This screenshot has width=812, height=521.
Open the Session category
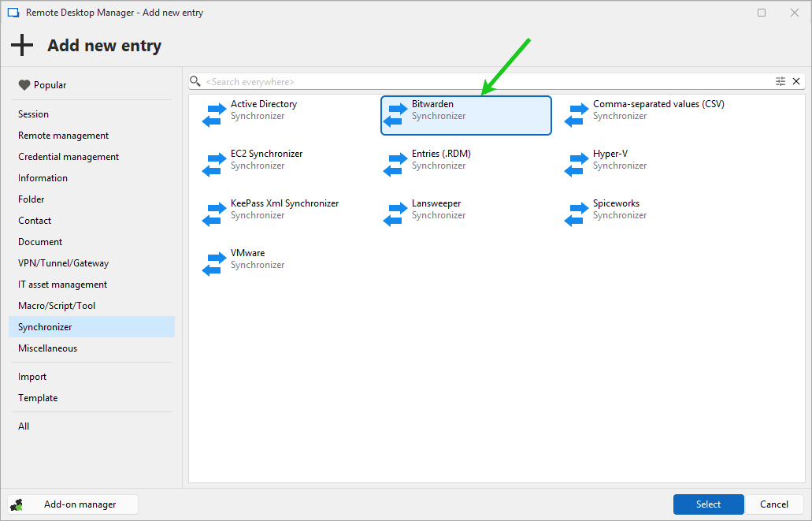click(x=34, y=114)
